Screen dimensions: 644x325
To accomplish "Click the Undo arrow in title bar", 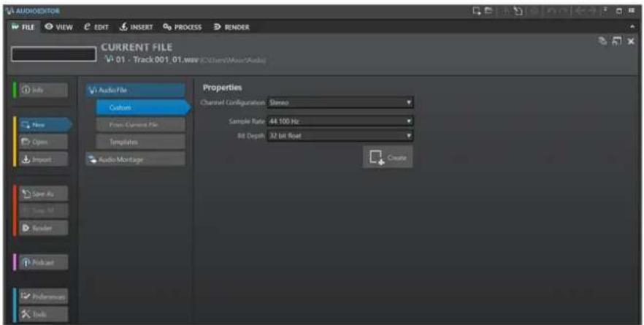I will point(551,11).
